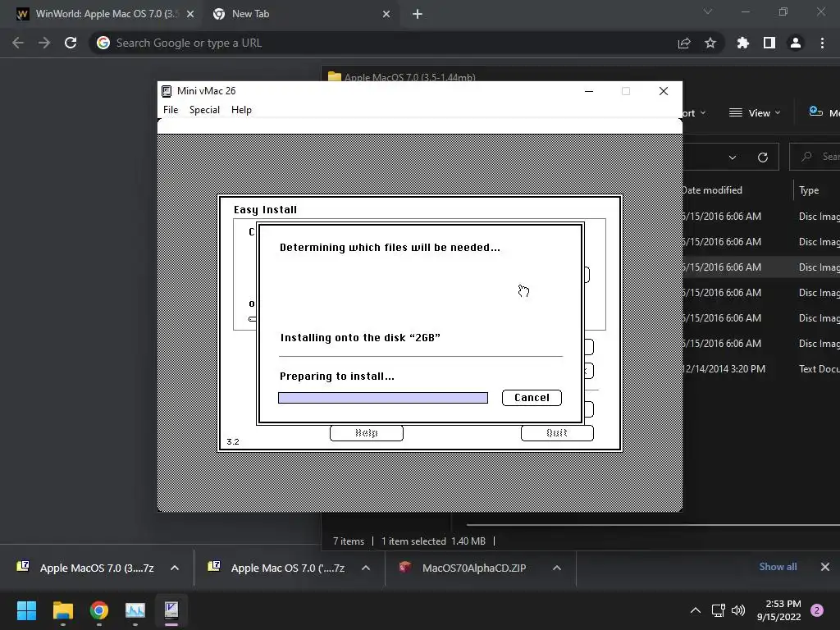Show hidden system tray icons
Viewport: 840px width, 630px height.
pyautogui.click(x=696, y=610)
